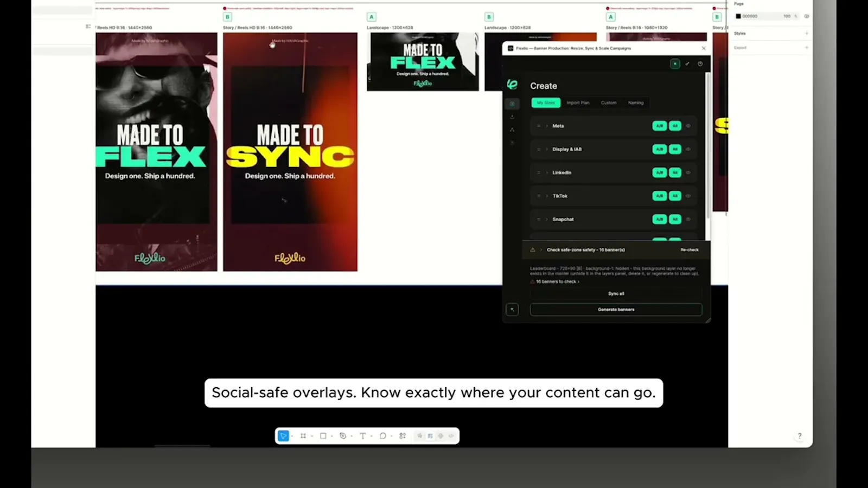868x488 pixels.
Task: Toggle visibility eye on the TikTok row
Action: [x=688, y=196]
